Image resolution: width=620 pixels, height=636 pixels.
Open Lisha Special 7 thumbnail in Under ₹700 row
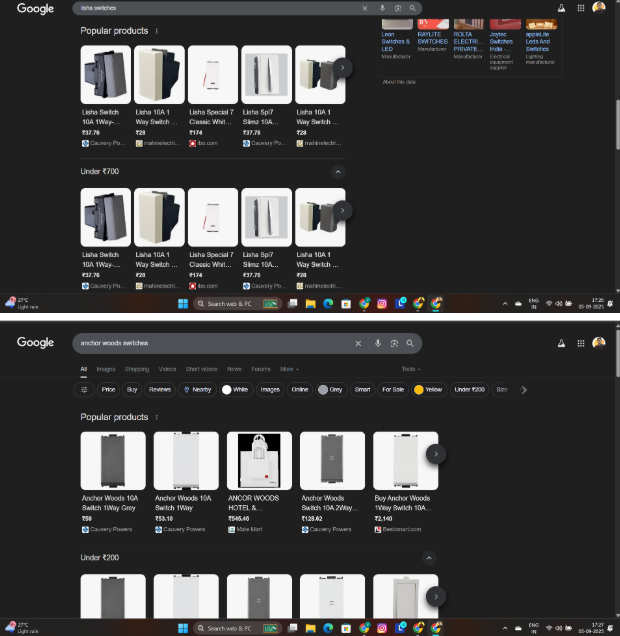point(213,217)
